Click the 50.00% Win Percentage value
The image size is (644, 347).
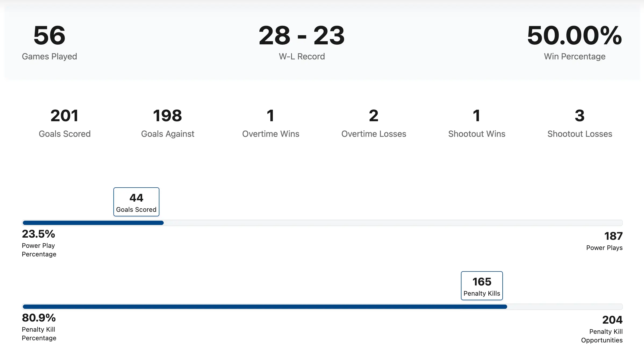point(574,42)
